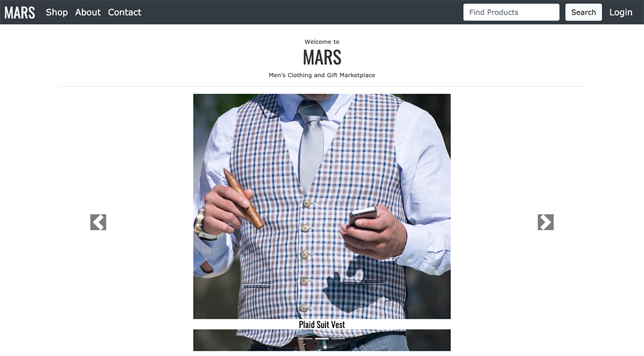The height and width of the screenshot is (356, 644).
Task: Open the Login link
Action: coord(621,12)
